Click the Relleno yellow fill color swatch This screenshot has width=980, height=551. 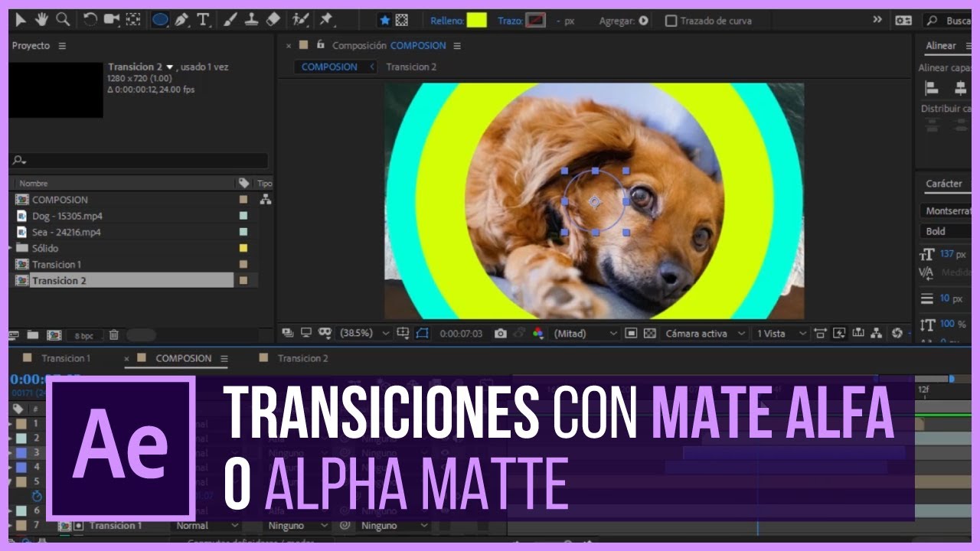coord(477,21)
